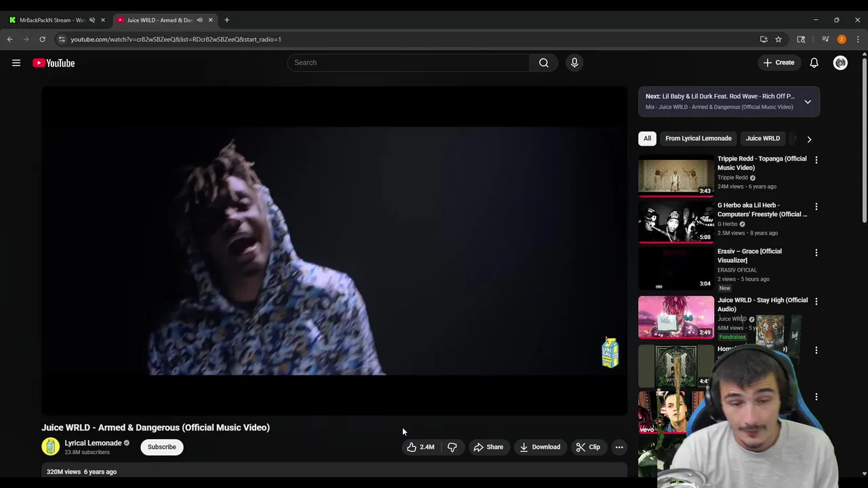Screen dimensions: 868x488
Task: Open the browser extensions icon
Action: (801, 39)
